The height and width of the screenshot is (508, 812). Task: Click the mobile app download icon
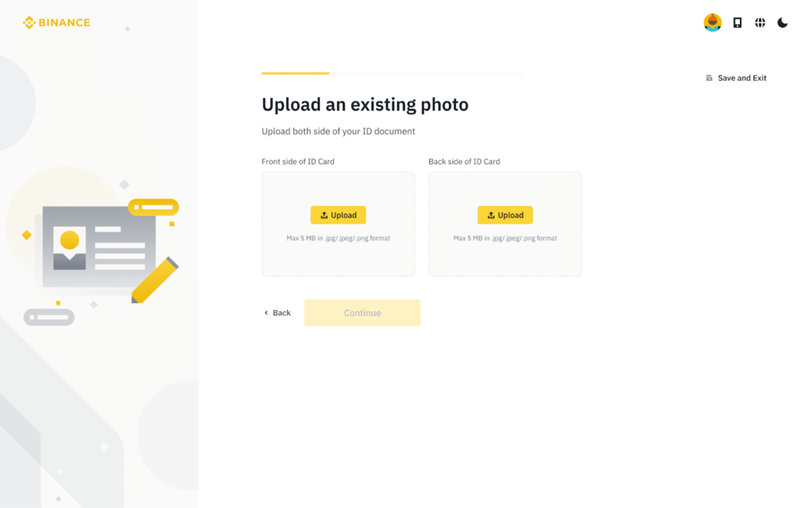coord(737,22)
